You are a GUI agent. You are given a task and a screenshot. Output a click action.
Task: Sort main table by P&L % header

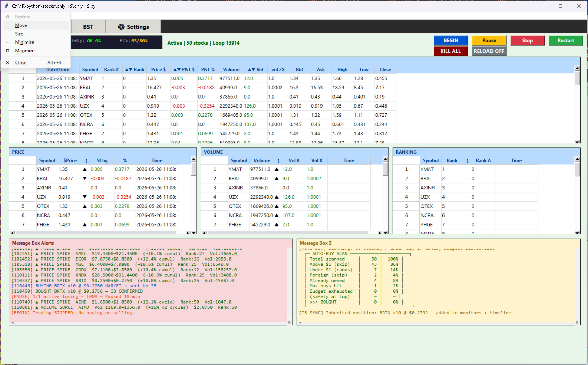tap(208, 70)
